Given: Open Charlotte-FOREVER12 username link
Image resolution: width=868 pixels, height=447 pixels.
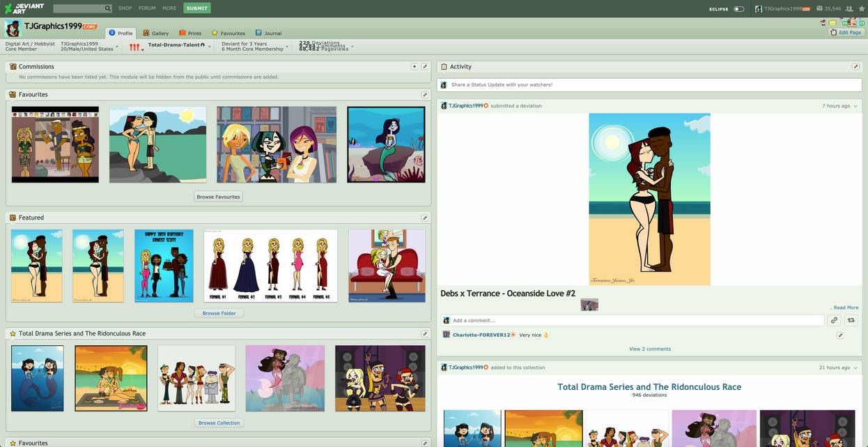Looking at the screenshot, I should (x=481, y=335).
